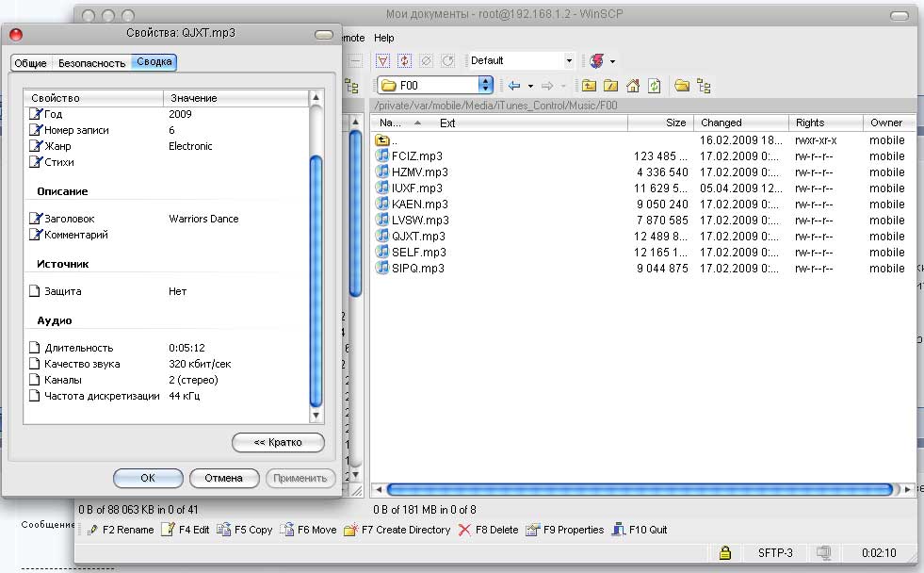This screenshot has width=924, height=573.
Task: Click the tree icon left of the F00 box
Action: pyautogui.click(x=352, y=86)
